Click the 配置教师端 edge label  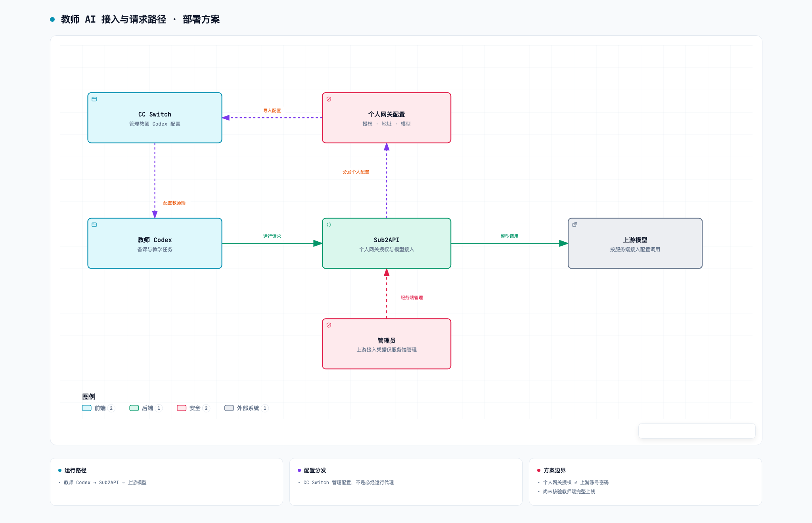coord(174,203)
